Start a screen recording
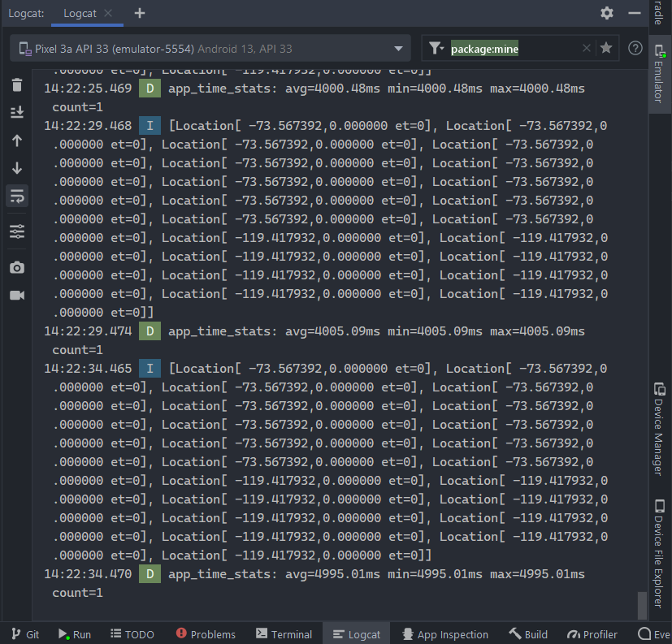The image size is (672, 644). point(17,296)
